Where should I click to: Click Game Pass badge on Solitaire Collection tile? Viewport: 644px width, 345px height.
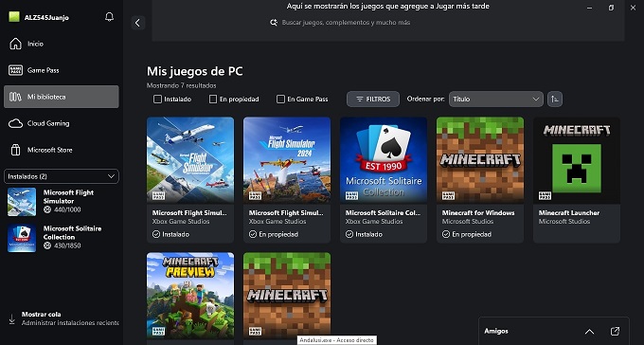(x=351, y=196)
